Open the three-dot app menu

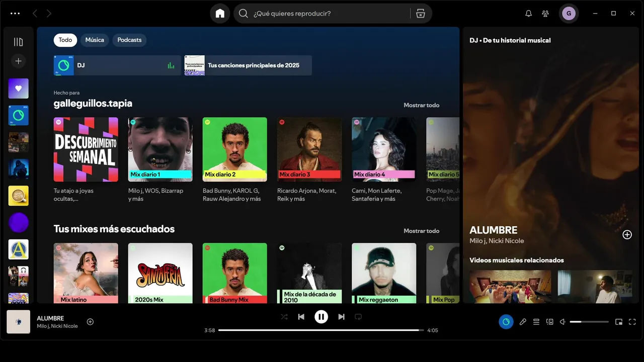pos(15,14)
